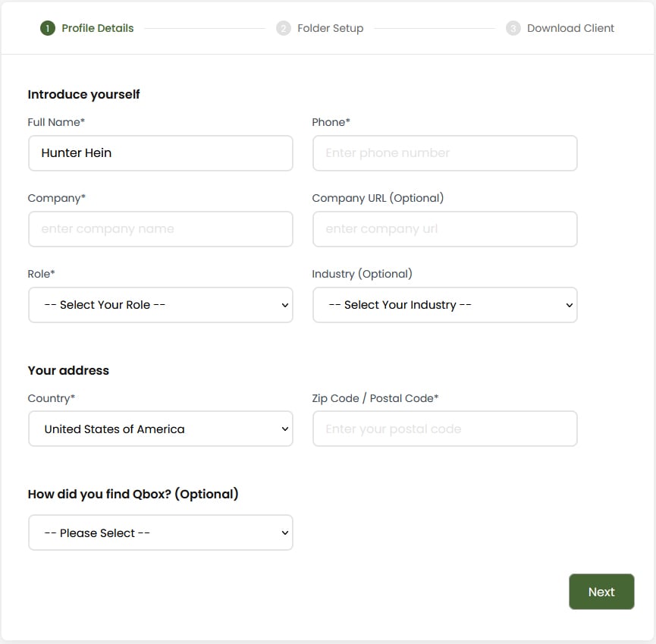Image resolution: width=656 pixels, height=644 pixels.
Task: Click the postal code input field
Action: (444, 429)
